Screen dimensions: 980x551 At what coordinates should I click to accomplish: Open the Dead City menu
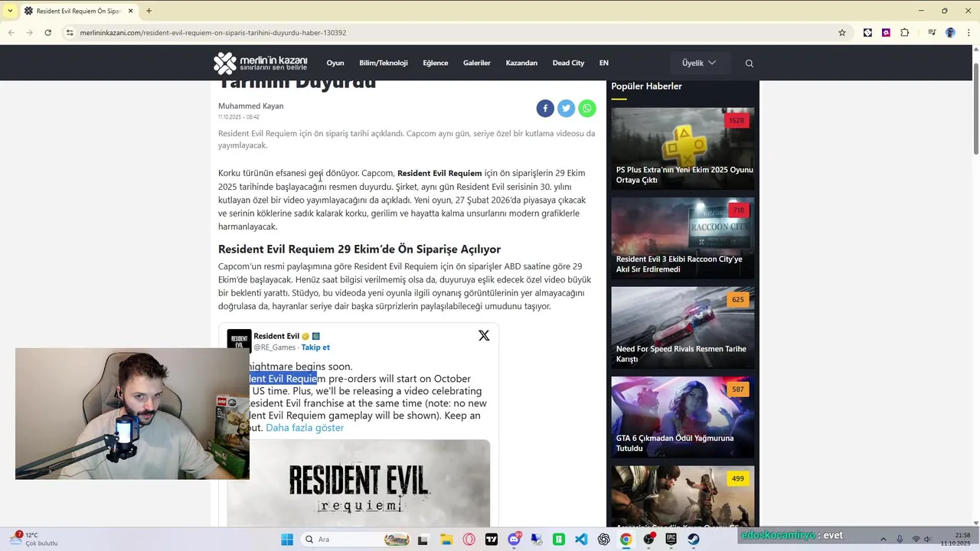pos(568,63)
